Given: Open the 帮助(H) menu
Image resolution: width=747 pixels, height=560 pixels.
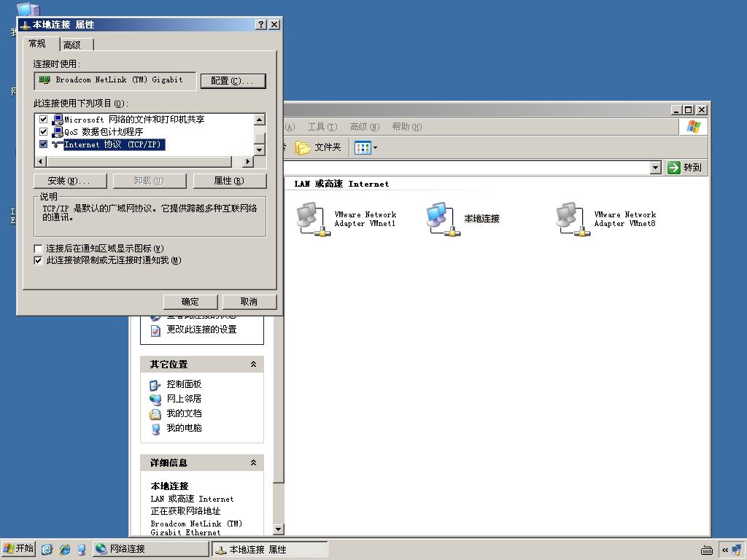Looking at the screenshot, I should (407, 127).
